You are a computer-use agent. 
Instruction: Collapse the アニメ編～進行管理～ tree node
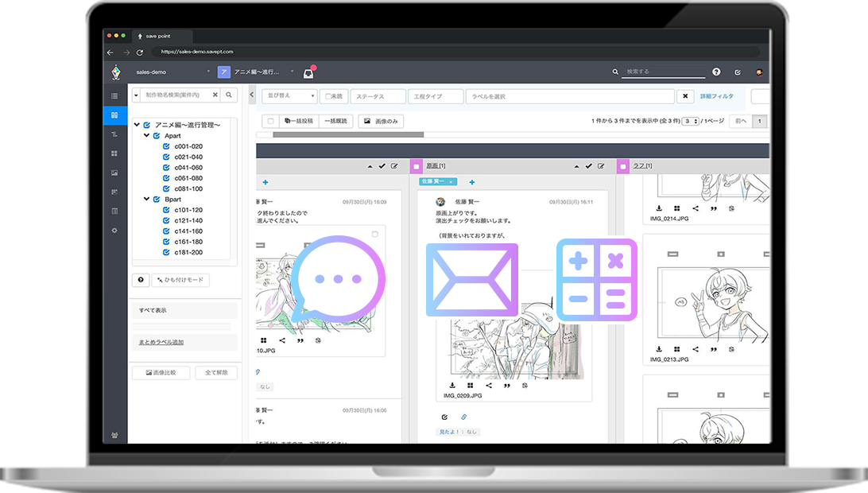(137, 125)
